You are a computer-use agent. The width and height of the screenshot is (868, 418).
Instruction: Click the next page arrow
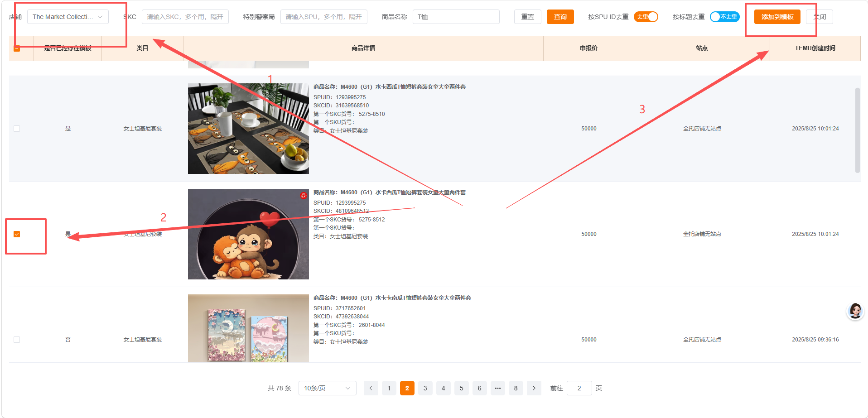pos(534,388)
